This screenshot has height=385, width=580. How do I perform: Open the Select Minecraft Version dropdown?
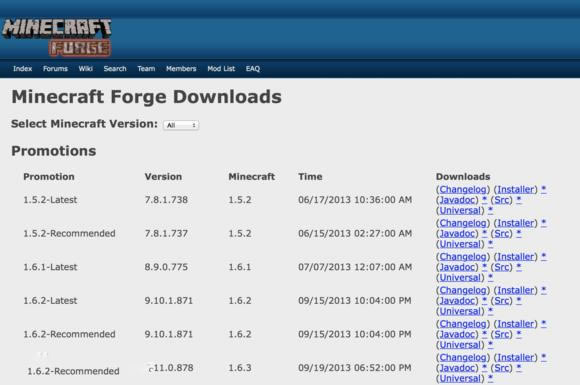[x=181, y=125]
